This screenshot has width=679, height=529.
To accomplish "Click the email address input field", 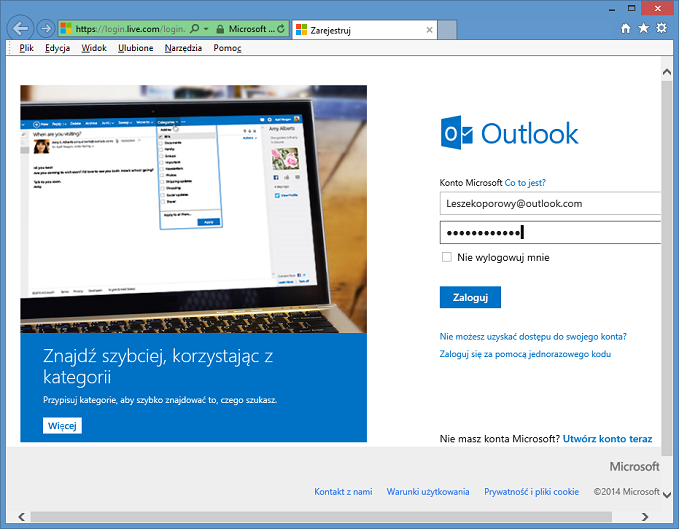I will (550, 203).
